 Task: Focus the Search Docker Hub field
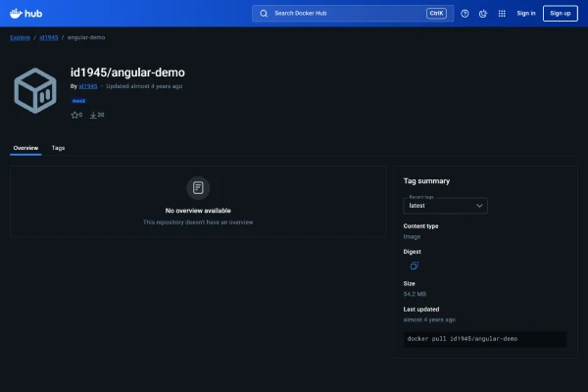pyautogui.click(x=353, y=14)
